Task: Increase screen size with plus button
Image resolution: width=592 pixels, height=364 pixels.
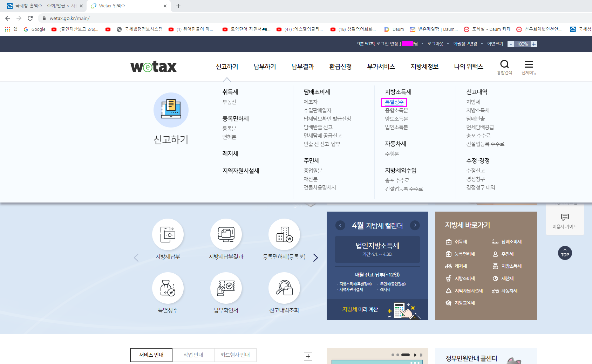Action: (x=534, y=44)
